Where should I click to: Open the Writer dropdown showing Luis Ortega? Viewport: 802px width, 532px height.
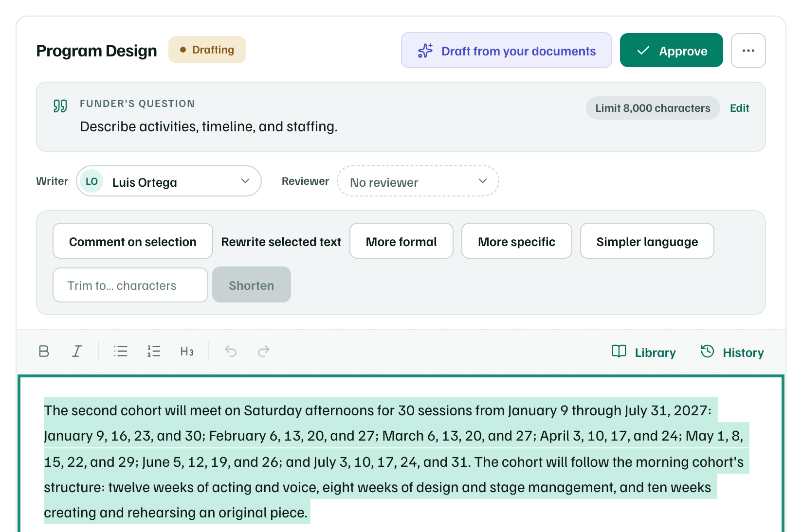(x=169, y=181)
